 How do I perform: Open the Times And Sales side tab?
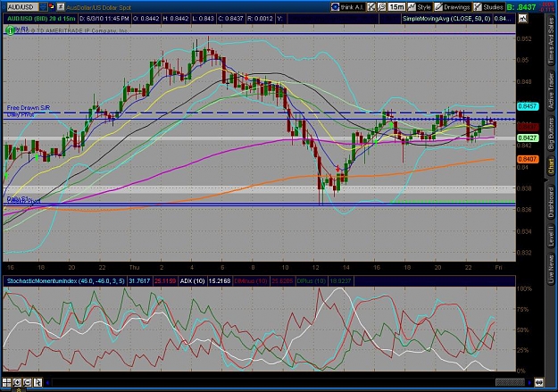(551, 41)
